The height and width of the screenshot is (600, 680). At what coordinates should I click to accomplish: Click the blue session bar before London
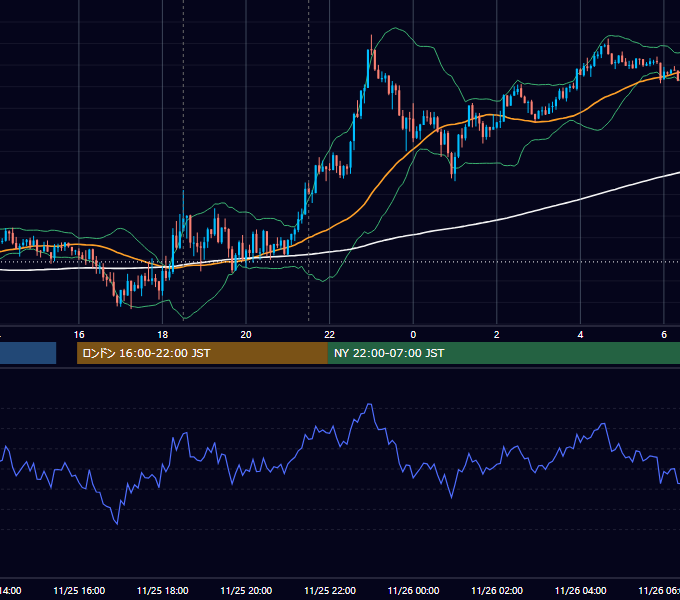coord(28,353)
